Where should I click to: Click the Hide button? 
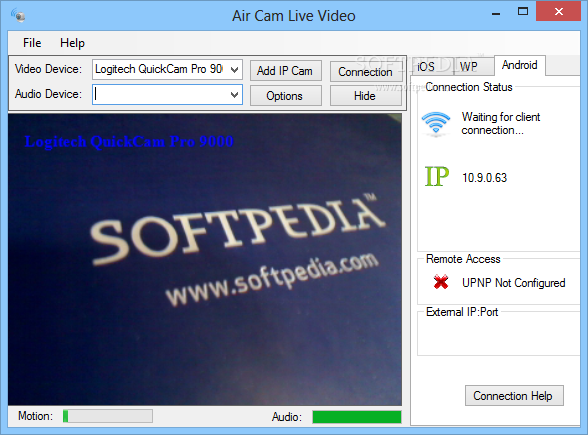pos(366,96)
